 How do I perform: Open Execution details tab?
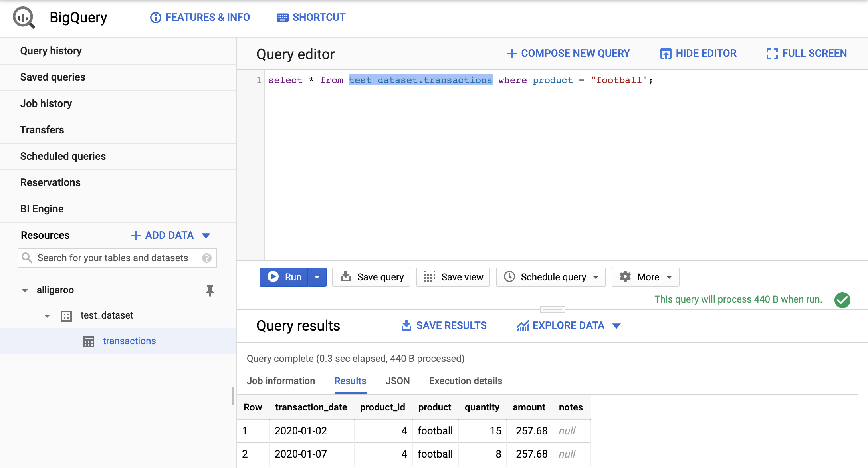[466, 381]
